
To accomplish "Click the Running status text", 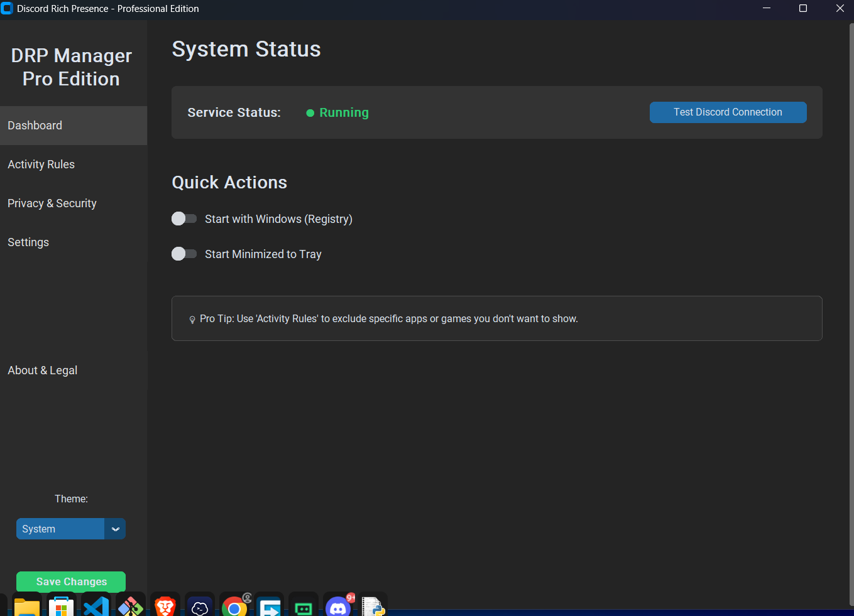I will pos(344,112).
